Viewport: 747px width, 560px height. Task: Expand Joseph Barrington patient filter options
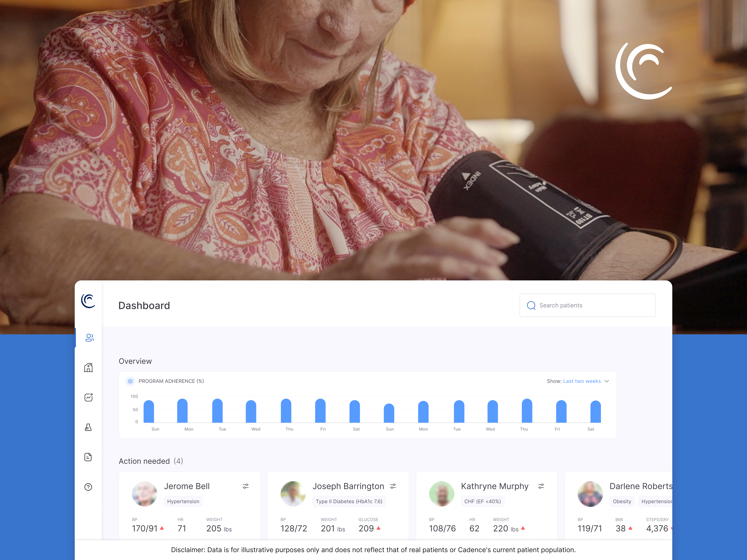point(393,486)
